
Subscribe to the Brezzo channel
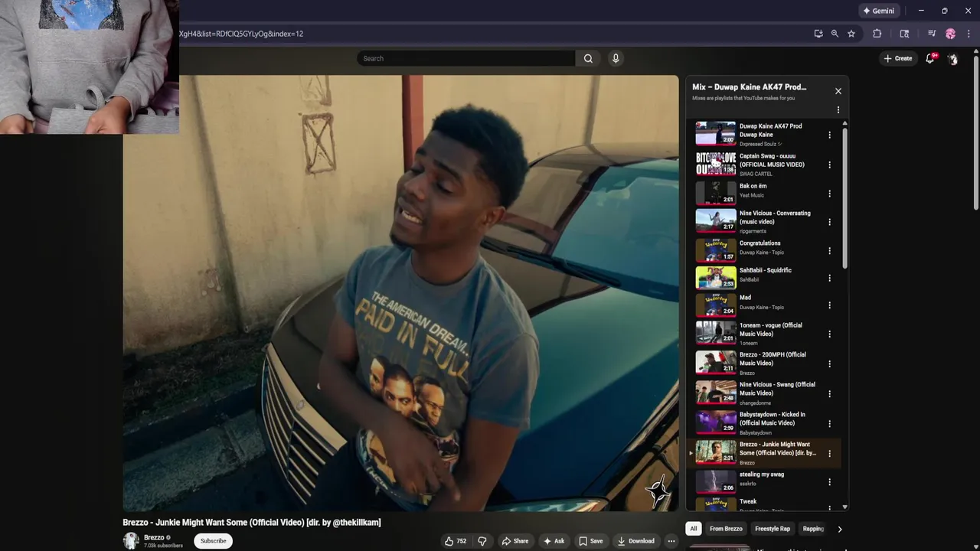213,541
